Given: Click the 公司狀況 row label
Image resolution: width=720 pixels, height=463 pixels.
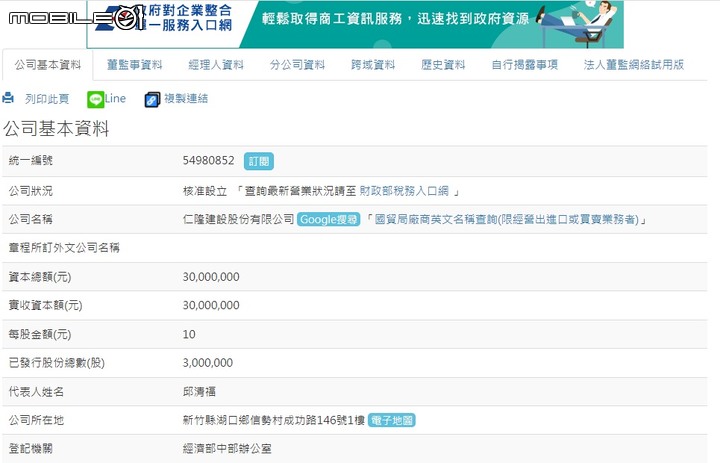Looking at the screenshot, I should click(31, 191).
